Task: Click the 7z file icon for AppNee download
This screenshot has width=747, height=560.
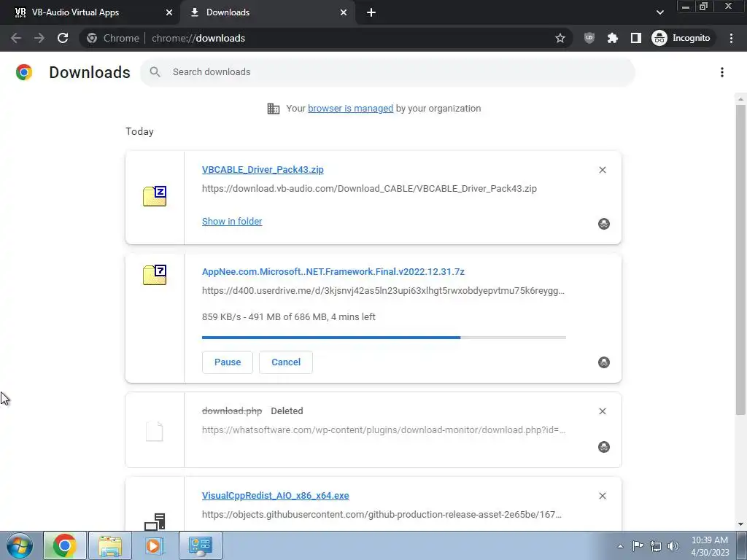Action: pos(155,274)
